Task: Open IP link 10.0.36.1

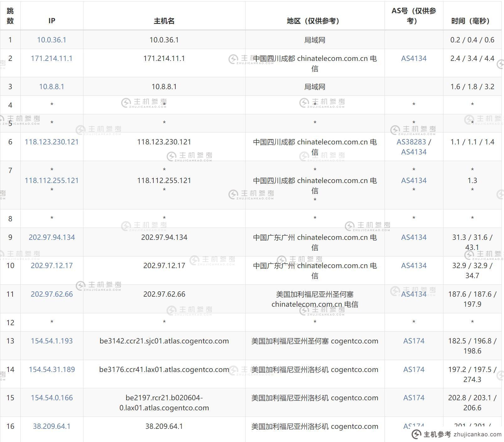Action: (x=51, y=40)
